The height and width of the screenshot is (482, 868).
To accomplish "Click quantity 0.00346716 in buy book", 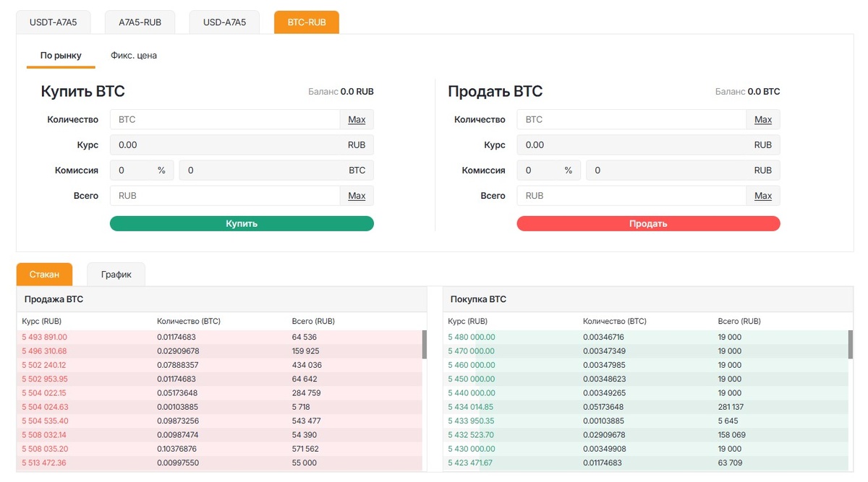I will click(x=603, y=337).
